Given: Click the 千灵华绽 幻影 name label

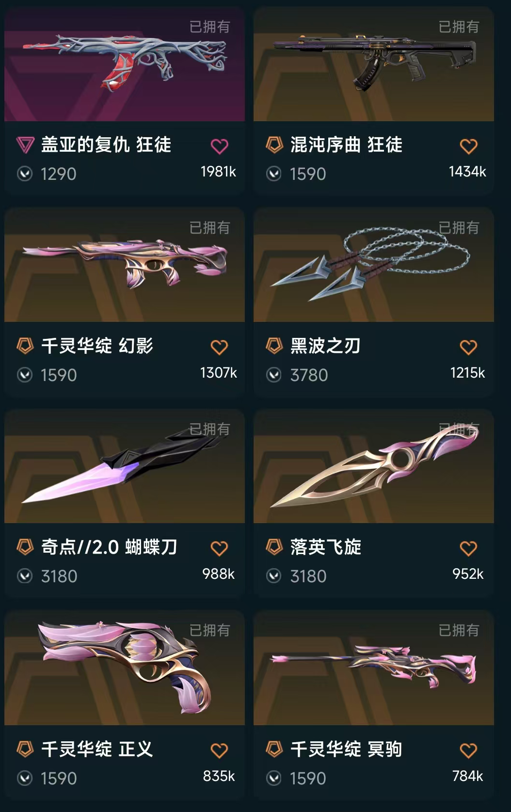Looking at the screenshot, I should (97, 346).
